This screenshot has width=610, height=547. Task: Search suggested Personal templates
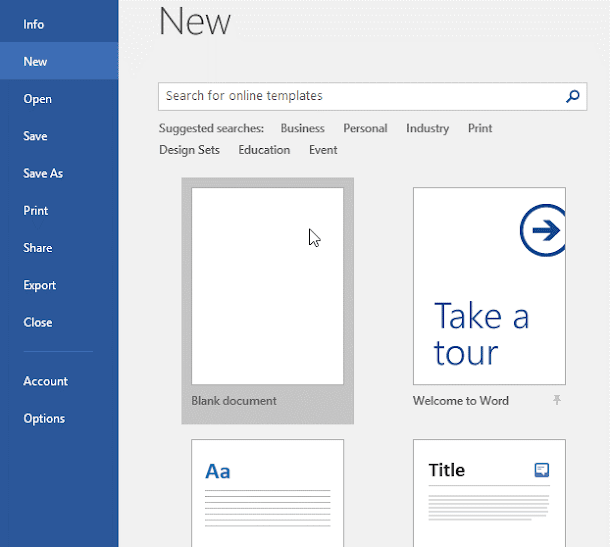coord(365,128)
